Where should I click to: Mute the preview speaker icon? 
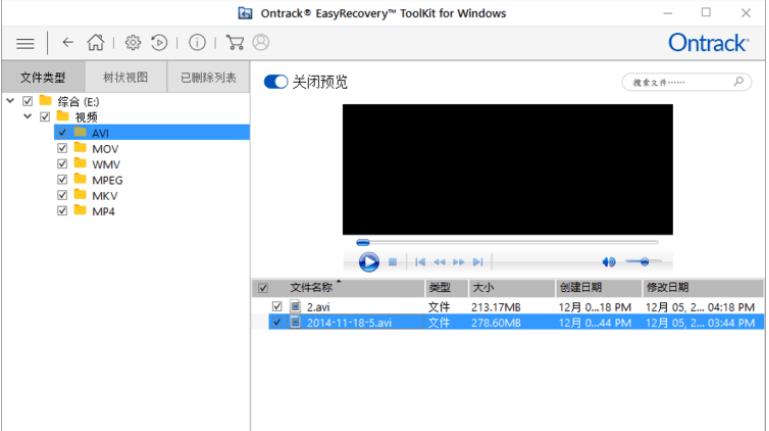(x=609, y=262)
